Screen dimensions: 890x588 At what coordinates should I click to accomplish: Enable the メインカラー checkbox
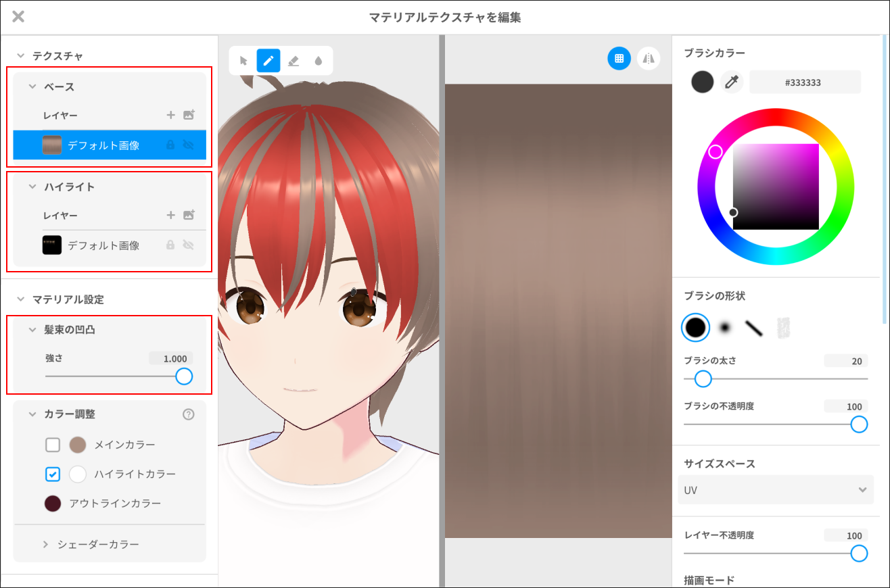pos(53,445)
